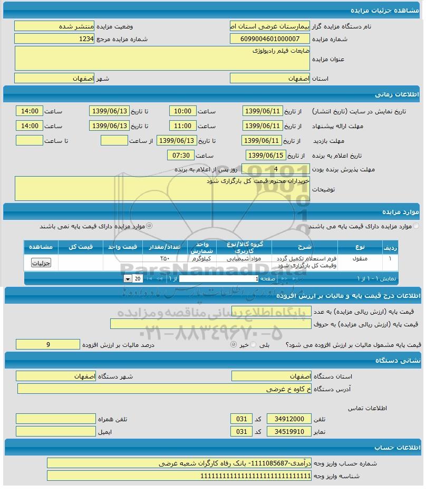426x504 pixels.
Task: Click the 'نام دستگاه مزایده گزار' field
Action: [270, 26]
